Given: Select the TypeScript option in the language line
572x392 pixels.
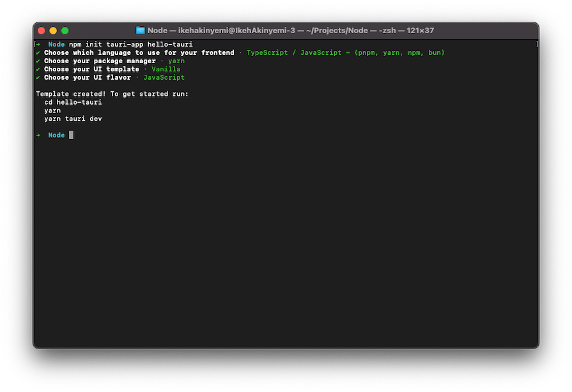Looking at the screenshot, I should [x=267, y=52].
